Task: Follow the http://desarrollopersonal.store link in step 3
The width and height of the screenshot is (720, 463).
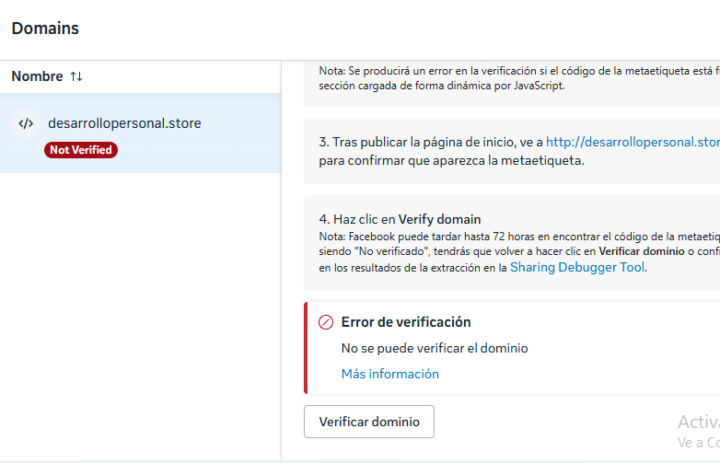Action: (633, 142)
